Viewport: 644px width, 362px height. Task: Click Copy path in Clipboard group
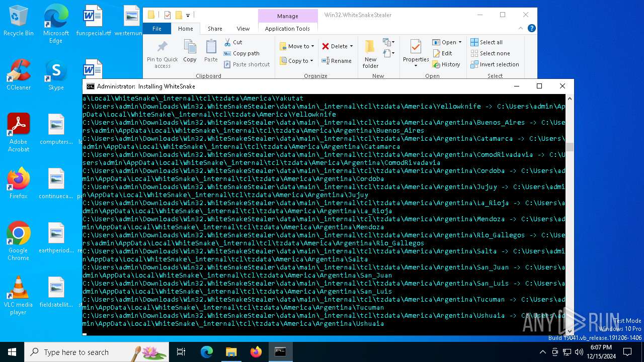click(242, 53)
